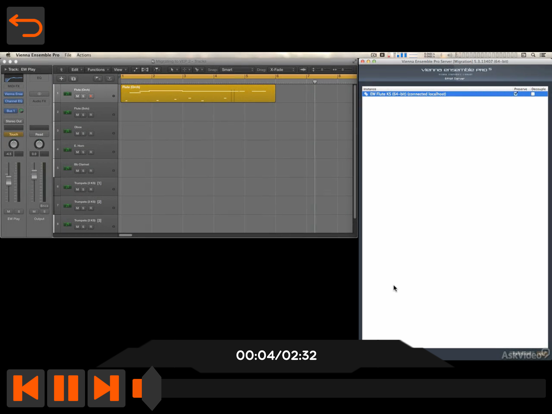Click the Channel EQ plug-in slot
Image resolution: width=552 pixels, height=414 pixels.
pos(14,101)
